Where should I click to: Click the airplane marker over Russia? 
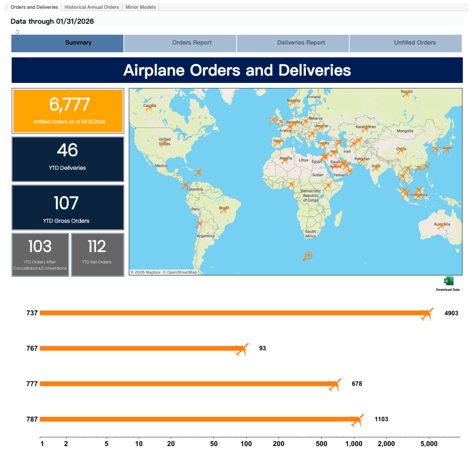click(x=406, y=93)
